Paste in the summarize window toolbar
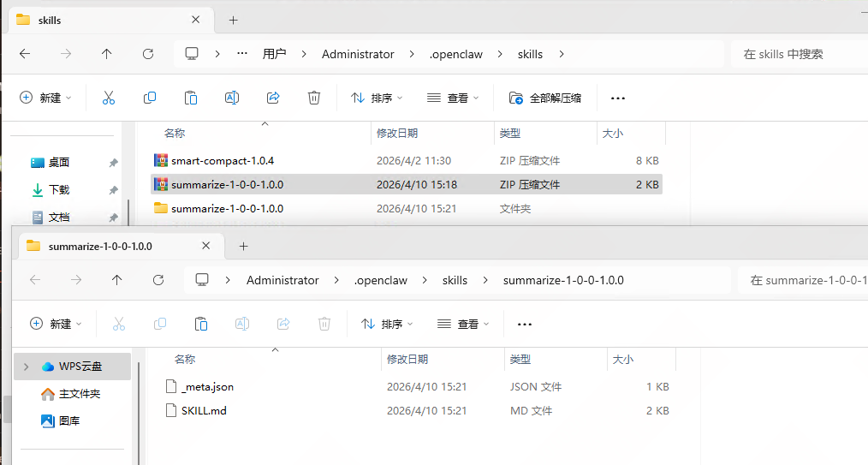 point(201,324)
